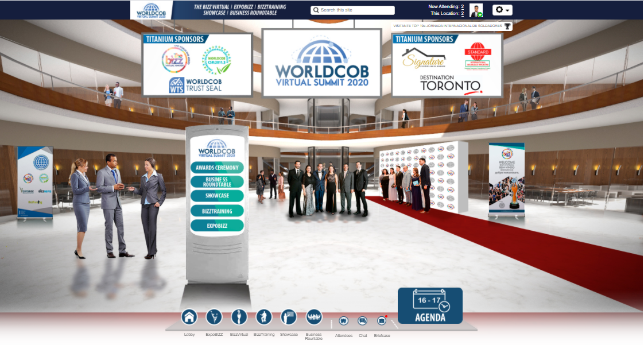This screenshot has width=644, height=345.
Task: Click the Worldcob Trust Seal sponsor logo
Action: (195, 85)
